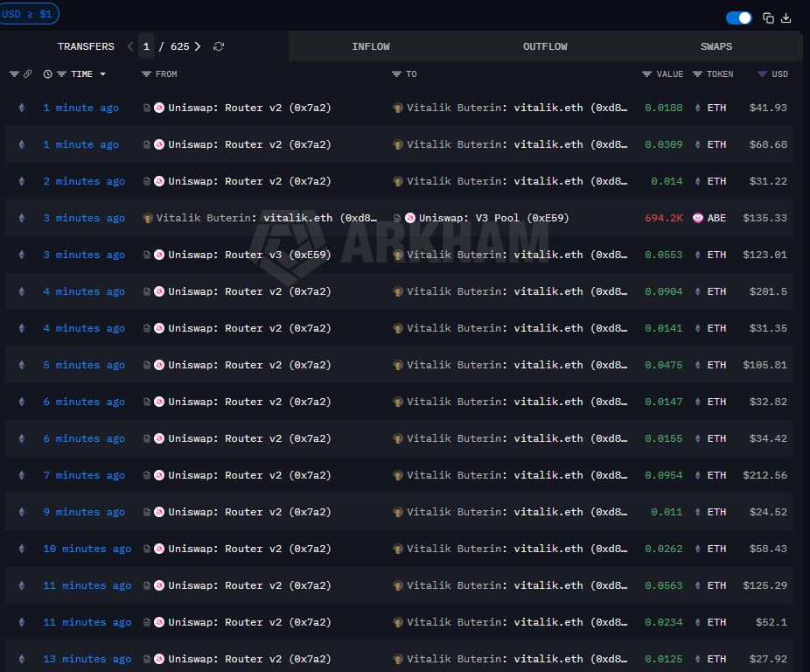Click the ABE token icon
The width and height of the screenshot is (810, 672).
[698, 218]
